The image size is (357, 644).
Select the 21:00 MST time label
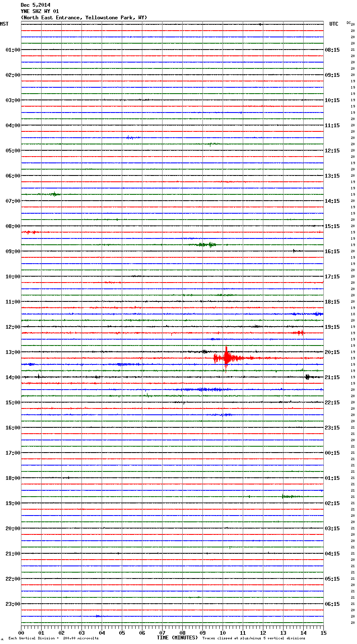pos(13,554)
